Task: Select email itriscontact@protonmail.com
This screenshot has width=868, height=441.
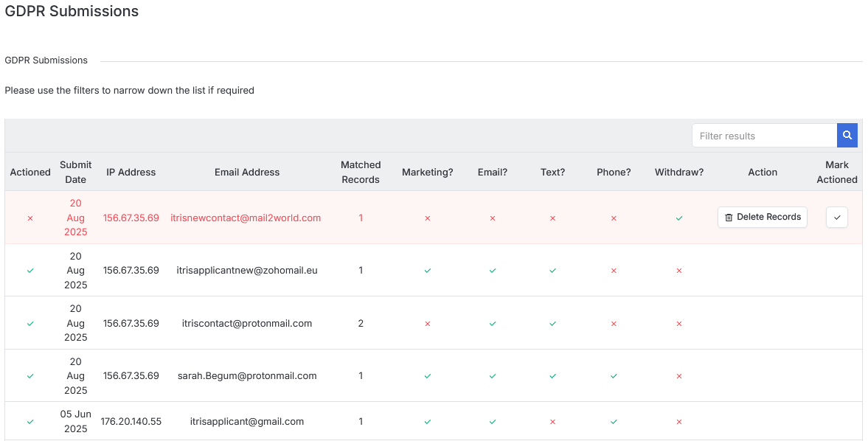Action: [x=247, y=323]
